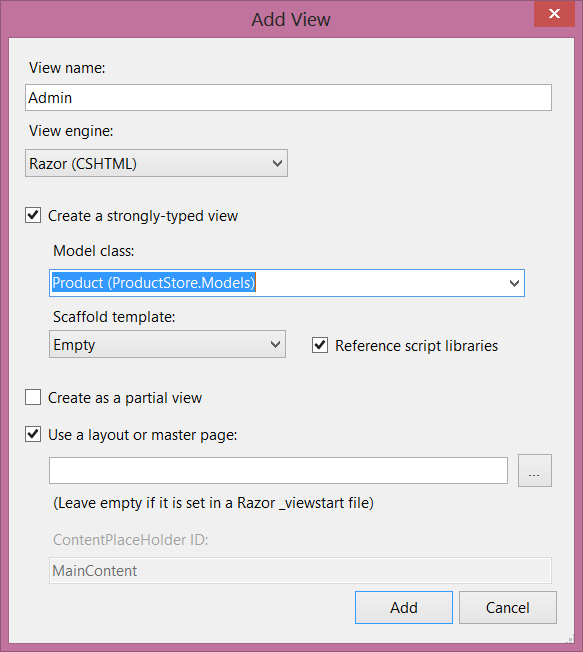The height and width of the screenshot is (652, 583).
Task: Click the Add button
Action: tap(404, 608)
